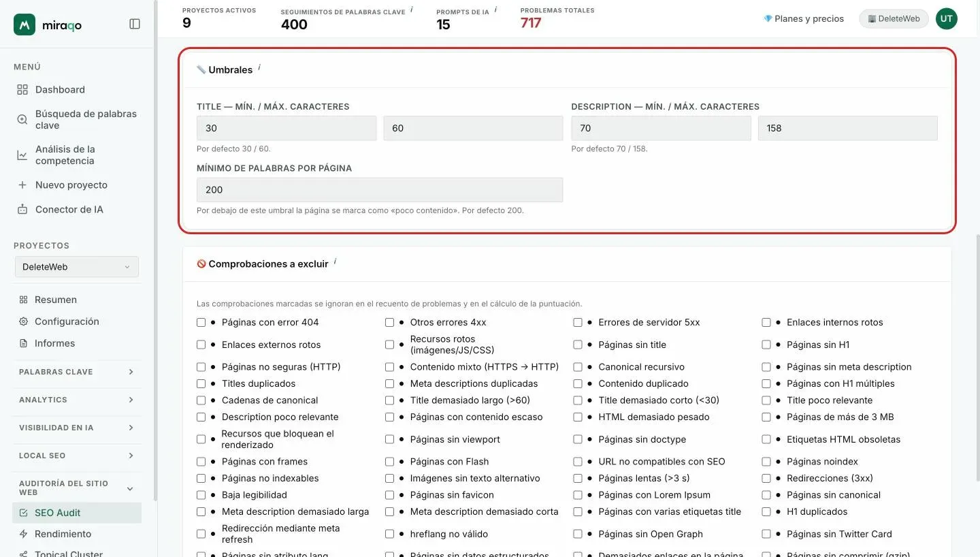Click the DeleteWeb button in header
Screen dimensions: 980x557
[x=894, y=19]
